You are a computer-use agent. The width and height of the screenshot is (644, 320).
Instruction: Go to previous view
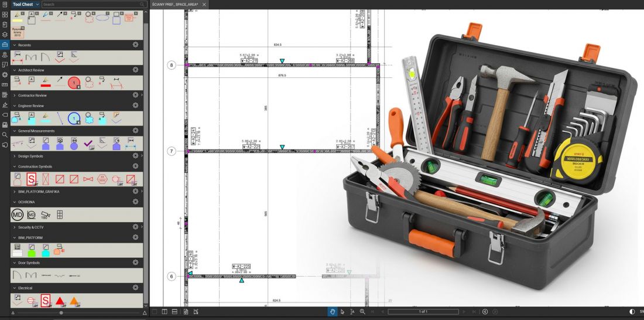pos(485,312)
